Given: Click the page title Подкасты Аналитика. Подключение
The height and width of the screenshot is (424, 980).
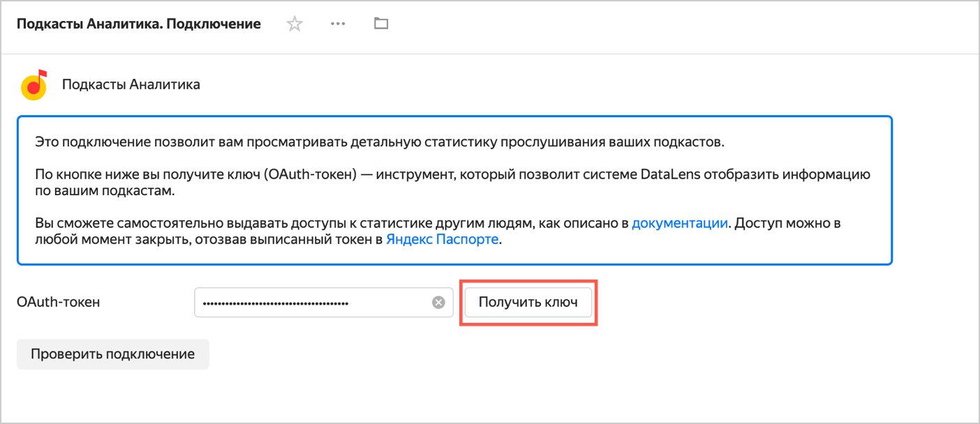Looking at the screenshot, I should (138, 24).
